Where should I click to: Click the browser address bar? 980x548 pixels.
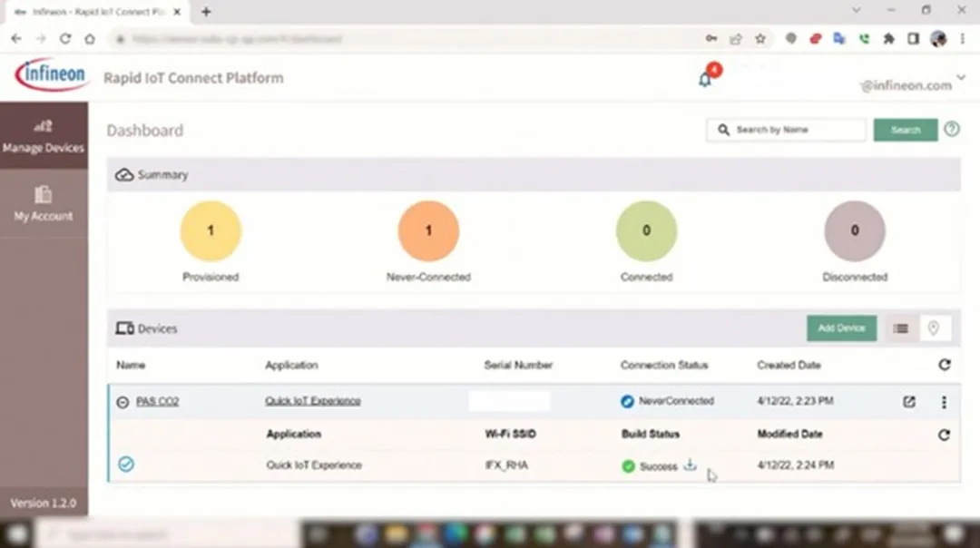coord(407,39)
